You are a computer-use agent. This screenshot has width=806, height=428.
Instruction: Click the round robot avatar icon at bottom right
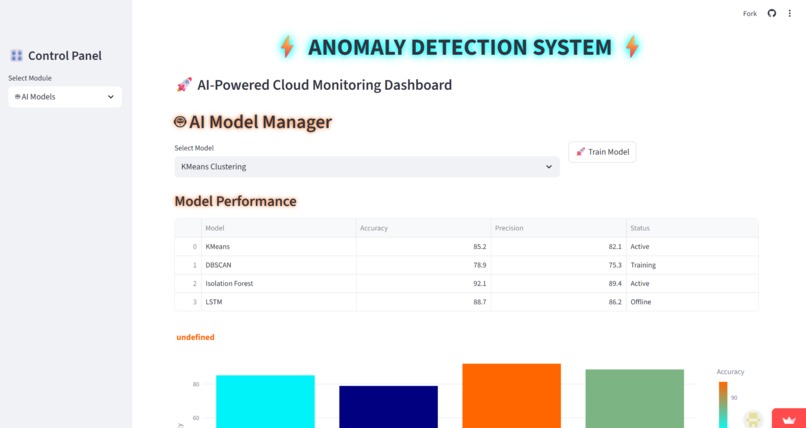(754, 420)
